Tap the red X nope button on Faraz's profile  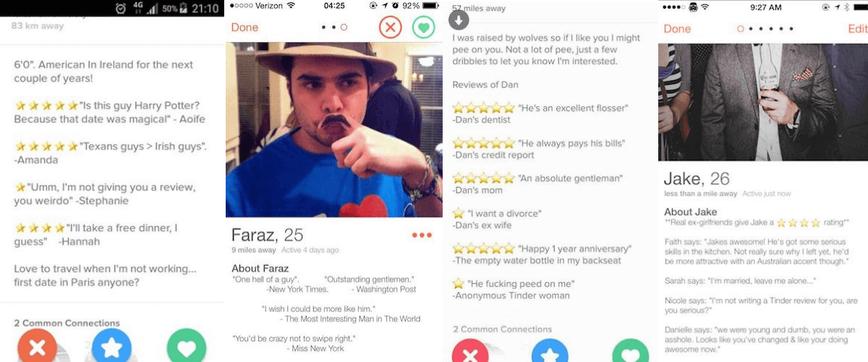[x=390, y=28]
